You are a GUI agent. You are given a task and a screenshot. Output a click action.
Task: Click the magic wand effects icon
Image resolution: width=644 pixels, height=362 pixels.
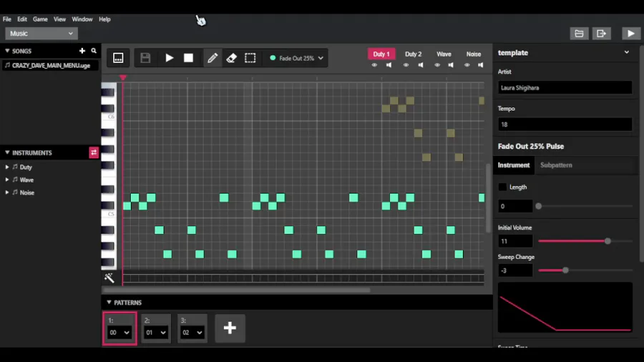pos(109,278)
